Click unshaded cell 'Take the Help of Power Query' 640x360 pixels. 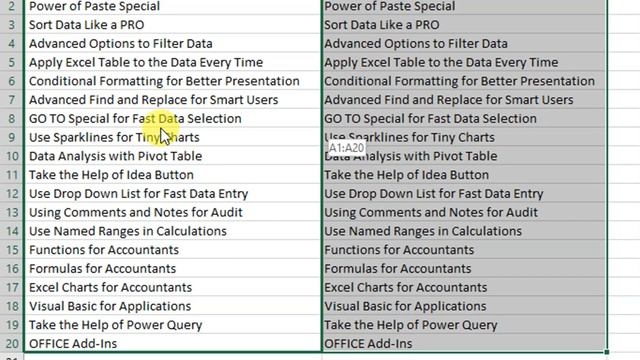click(173, 325)
